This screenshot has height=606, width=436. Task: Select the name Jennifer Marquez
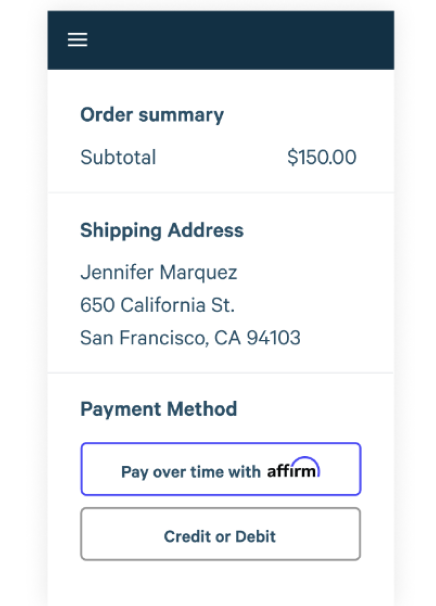(x=159, y=272)
